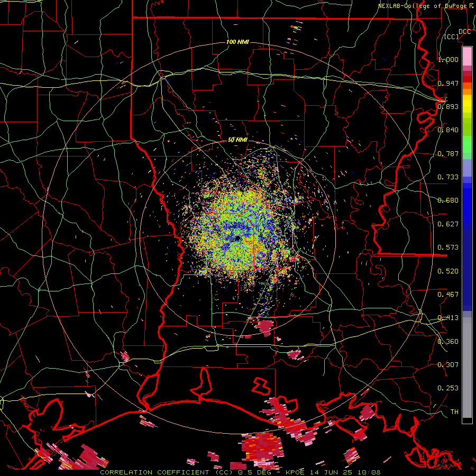Select the 0.733 scale value
Image resolution: width=476 pixels, height=476 pixels.
[448, 177]
